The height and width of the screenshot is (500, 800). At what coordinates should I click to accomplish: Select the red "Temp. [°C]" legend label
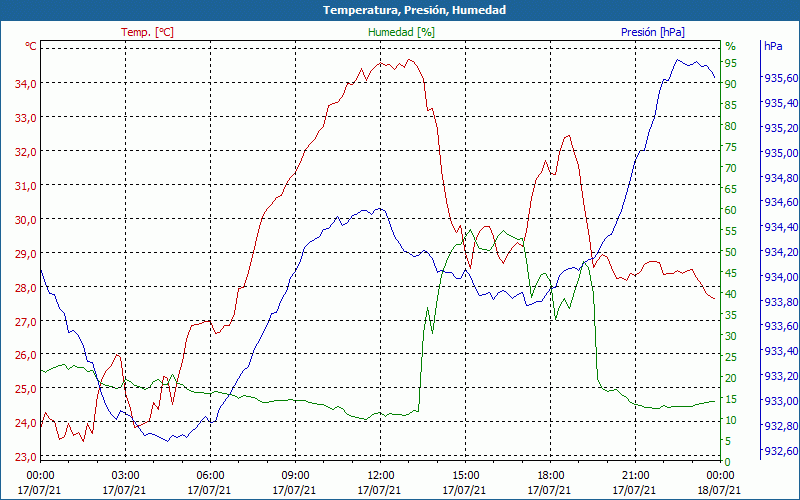click(147, 32)
